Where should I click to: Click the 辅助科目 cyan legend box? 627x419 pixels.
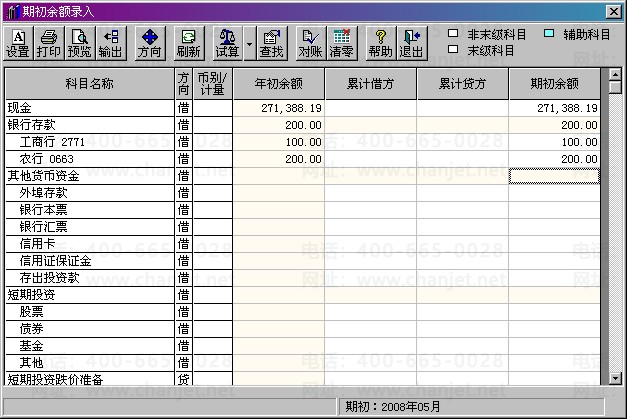549,34
